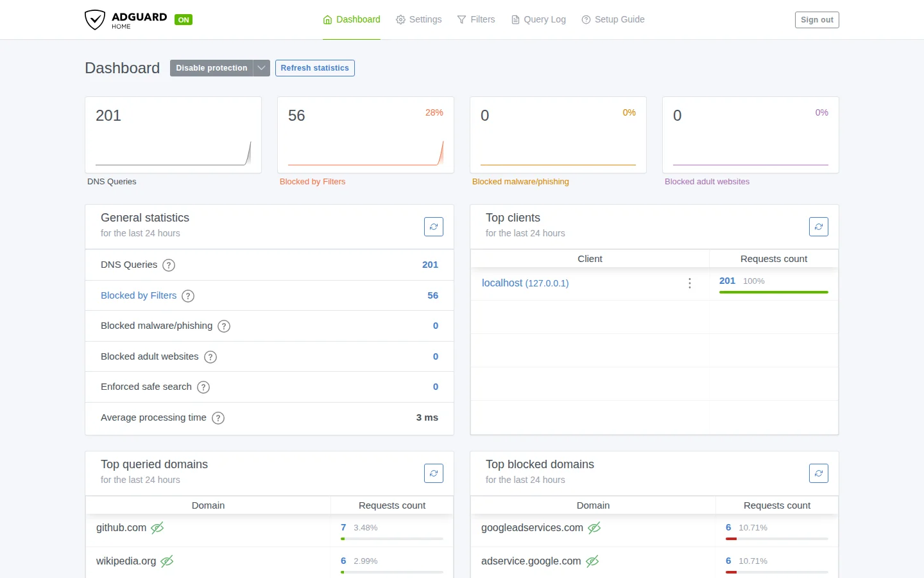Toggle blocking for github.com domain

(157, 528)
